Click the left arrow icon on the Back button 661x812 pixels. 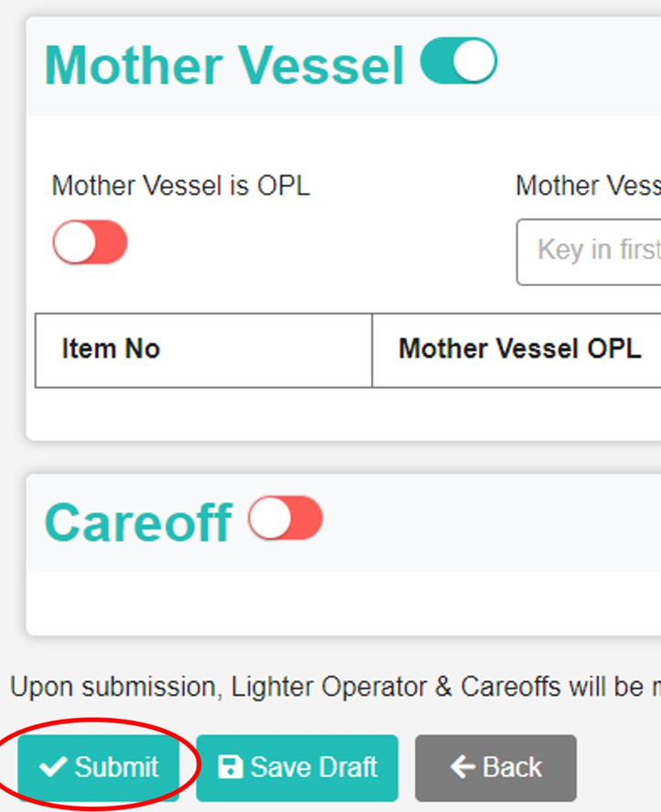[x=461, y=766]
